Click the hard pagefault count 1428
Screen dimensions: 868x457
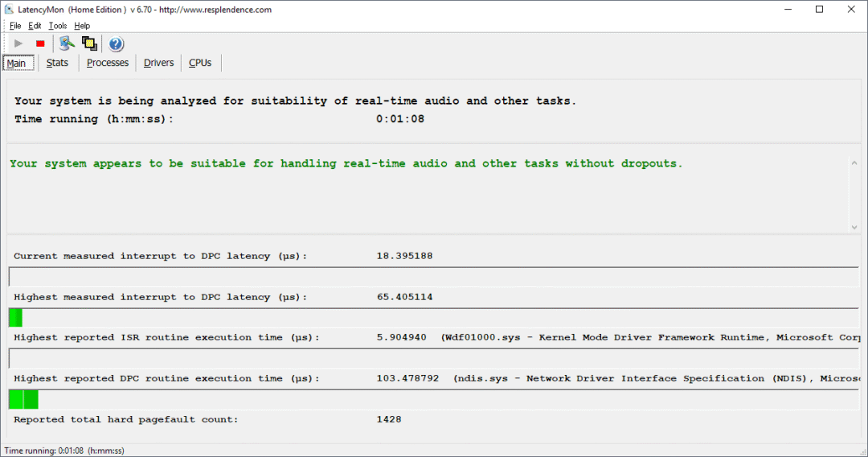click(x=389, y=419)
